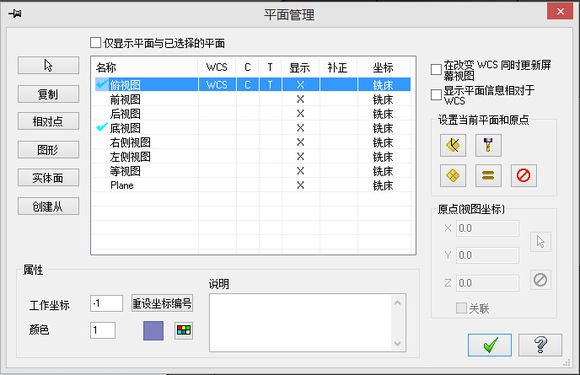Select the 底视图 row
The image size is (580, 375).
click(253, 128)
